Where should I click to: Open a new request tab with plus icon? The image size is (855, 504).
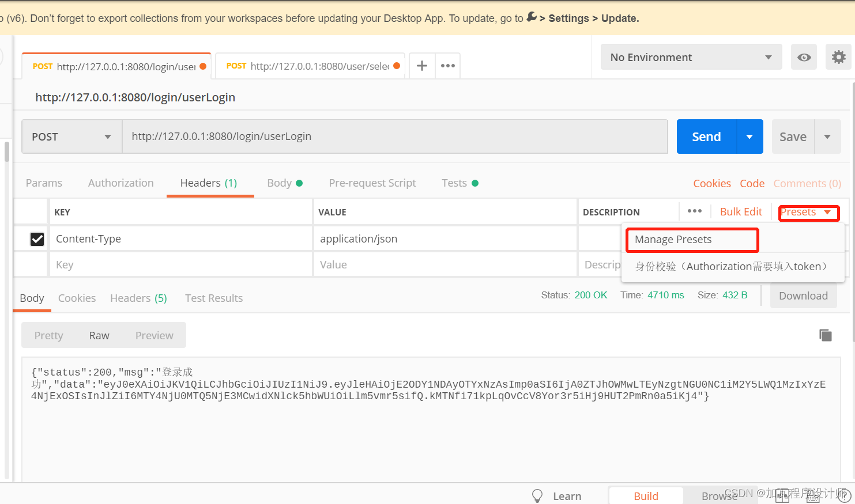point(422,66)
